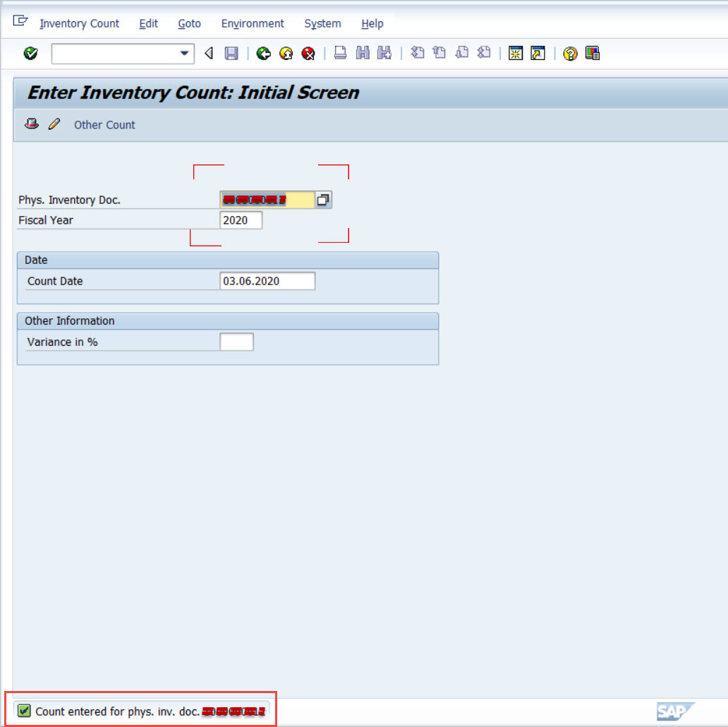Click the Find Next icon
The width and height of the screenshot is (728, 727).
384,53
